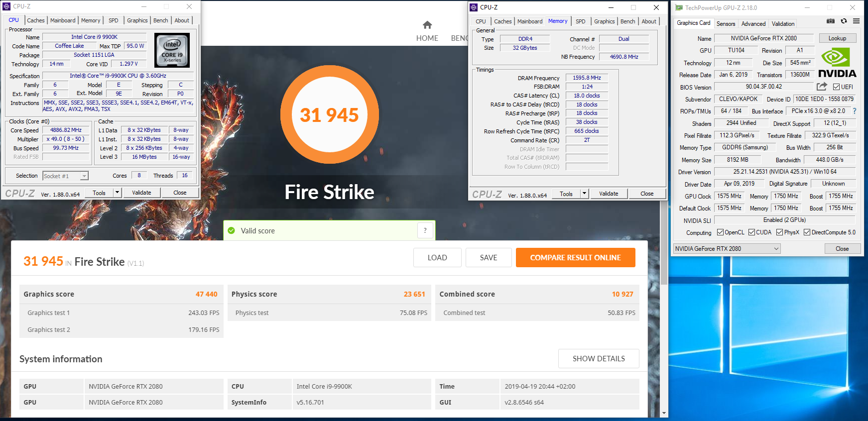Click Validate in the left CPU-Z window
Screen dimensions: 868x421
[x=141, y=193]
